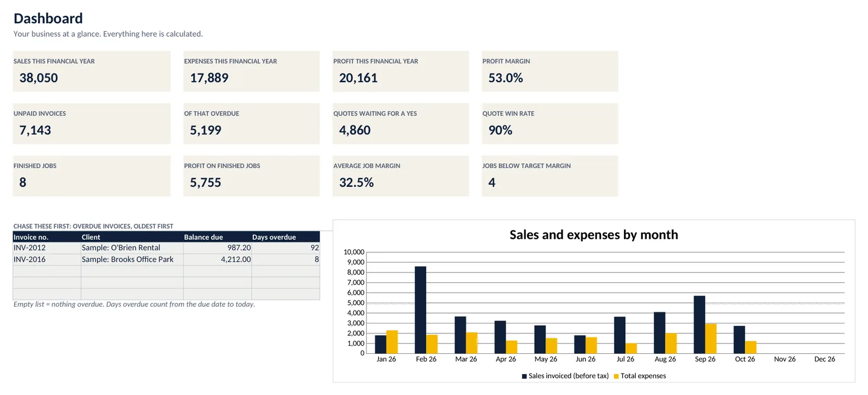Viewport: 868px width, 395px height.
Task: Select the Average Job Margin value 32.5%
Action: click(356, 183)
